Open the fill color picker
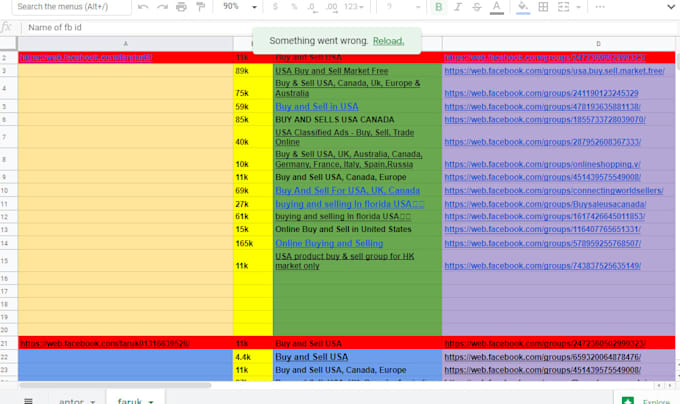Viewport: 680px width, 404px height. pos(523,7)
